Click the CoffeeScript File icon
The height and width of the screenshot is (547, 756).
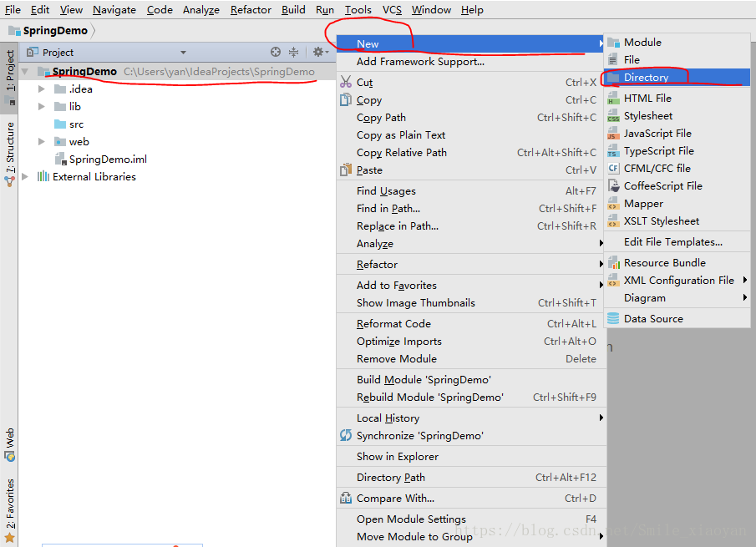[613, 185]
